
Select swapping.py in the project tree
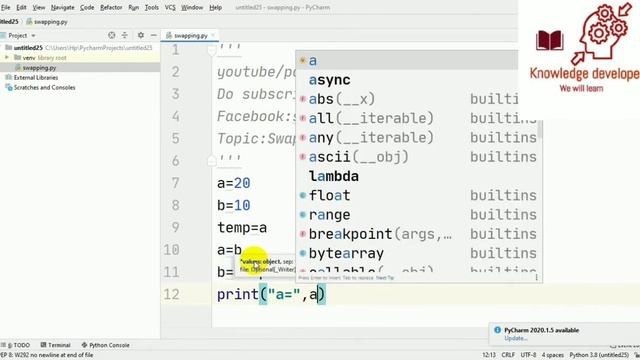(x=80, y=68)
